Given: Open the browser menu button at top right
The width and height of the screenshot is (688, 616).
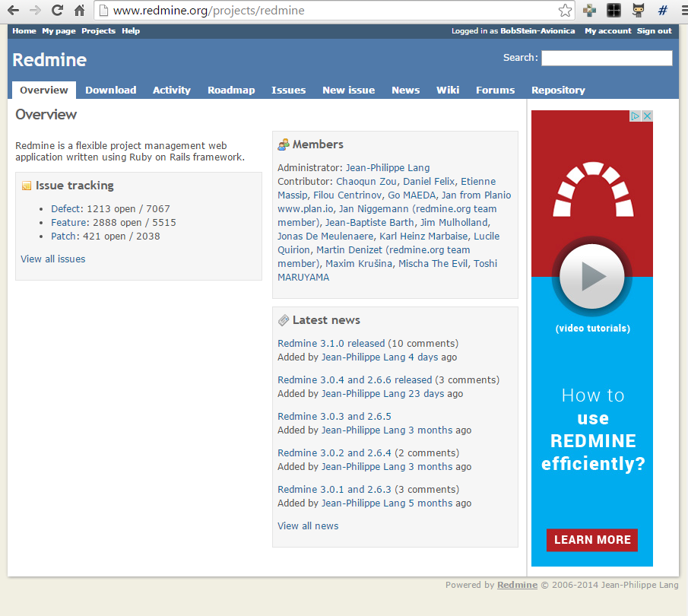Looking at the screenshot, I should coord(684,11).
